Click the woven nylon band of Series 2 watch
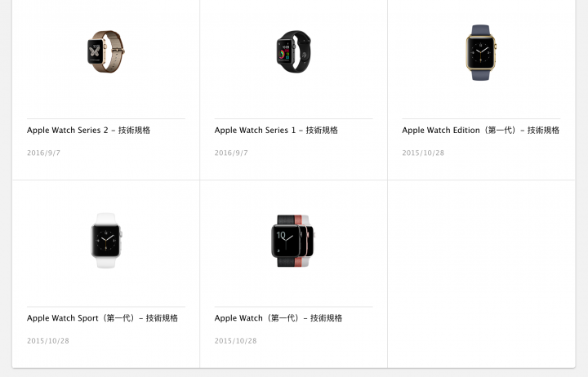The height and width of the screenshot is (377, 588). pos(114,51)
